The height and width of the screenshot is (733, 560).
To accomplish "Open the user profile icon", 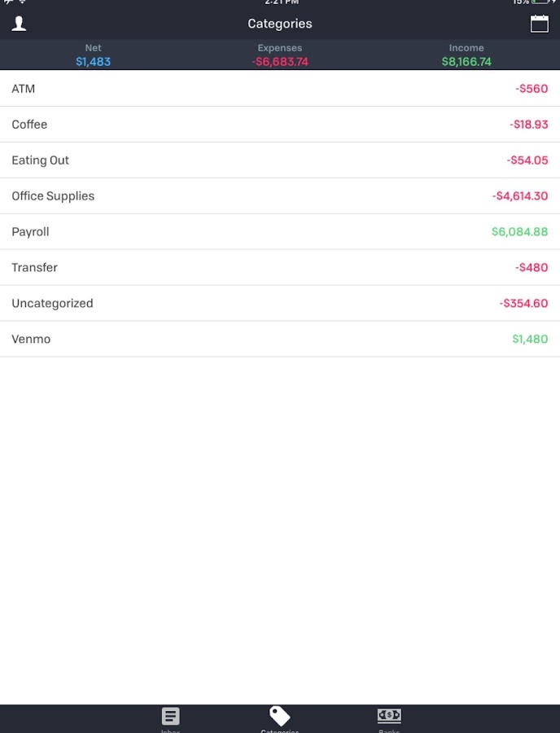I will click(x=19, y=24).
